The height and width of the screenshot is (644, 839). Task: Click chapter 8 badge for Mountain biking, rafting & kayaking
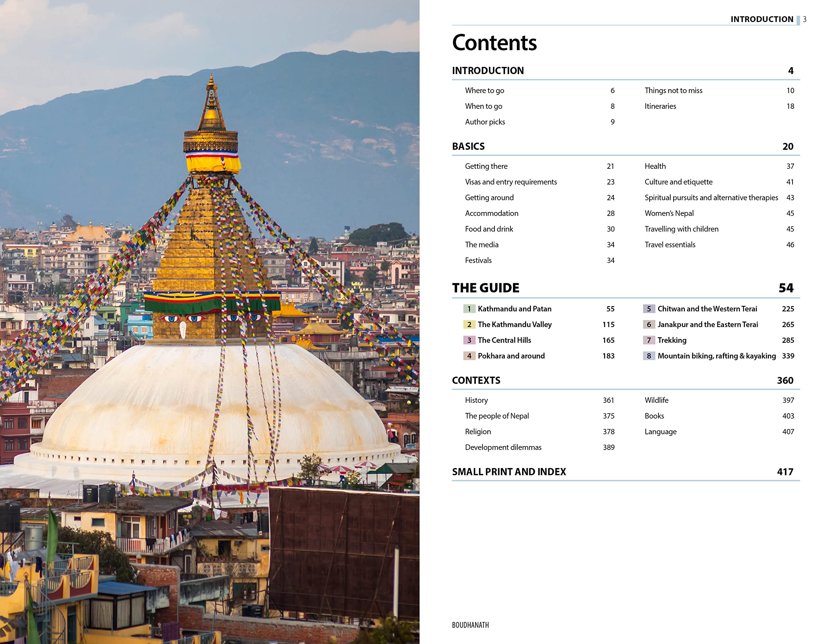pyautogui.click(x=649, y=356)
